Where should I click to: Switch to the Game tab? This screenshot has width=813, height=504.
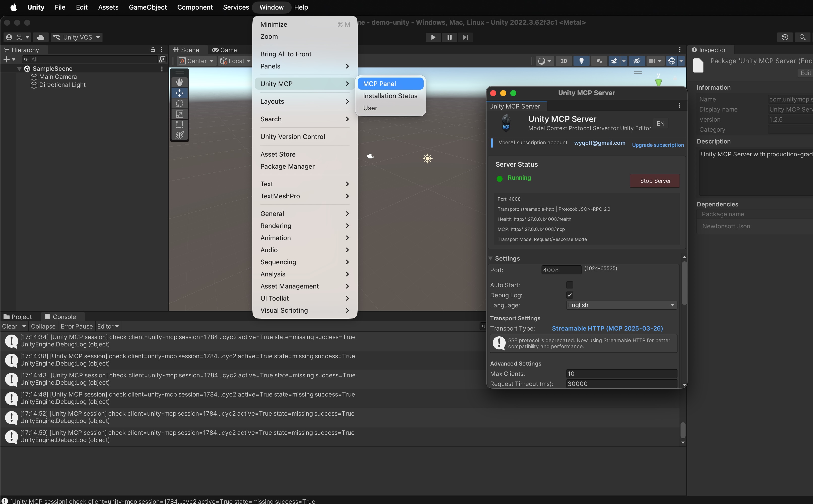click(x=224, y=50)
